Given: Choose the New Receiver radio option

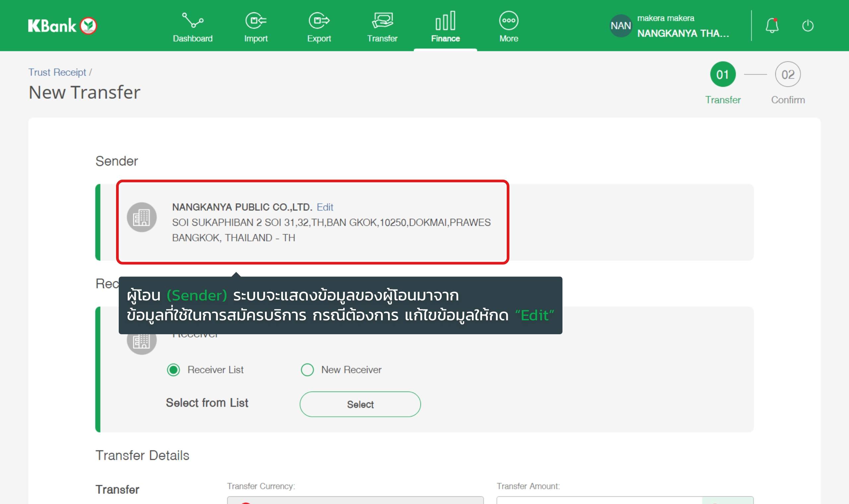Looking at the screenshot, I should point(307,369).
